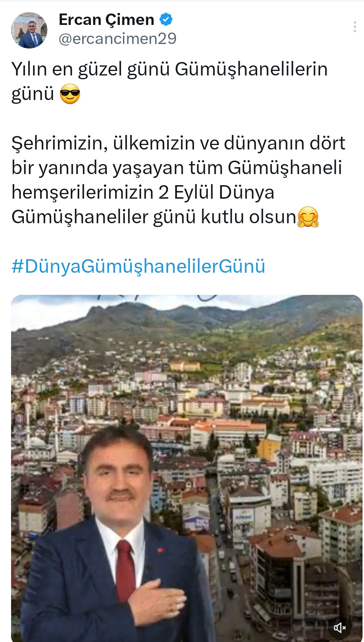Open the #DünyaGümüşhanelilerGünü hashtag
The height and width of the screenshot is (642, 364).
(138, 266)
